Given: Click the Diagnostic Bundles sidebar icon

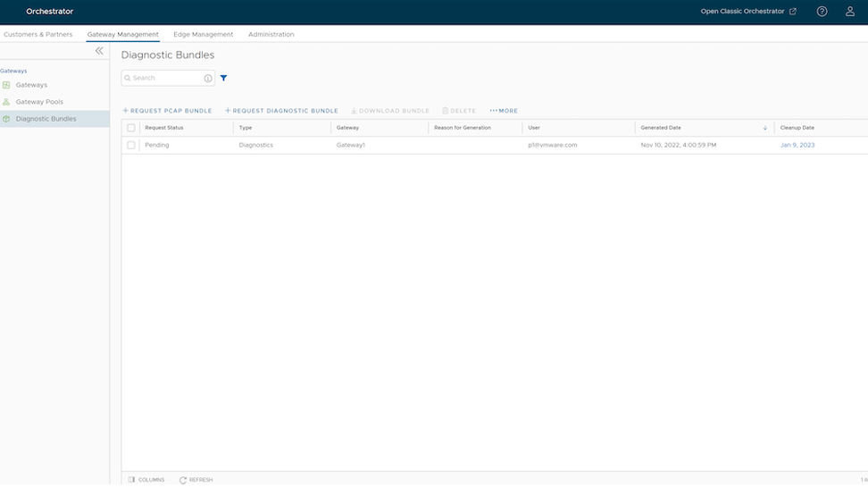Looking at the screenshot, I should (7, 119).
